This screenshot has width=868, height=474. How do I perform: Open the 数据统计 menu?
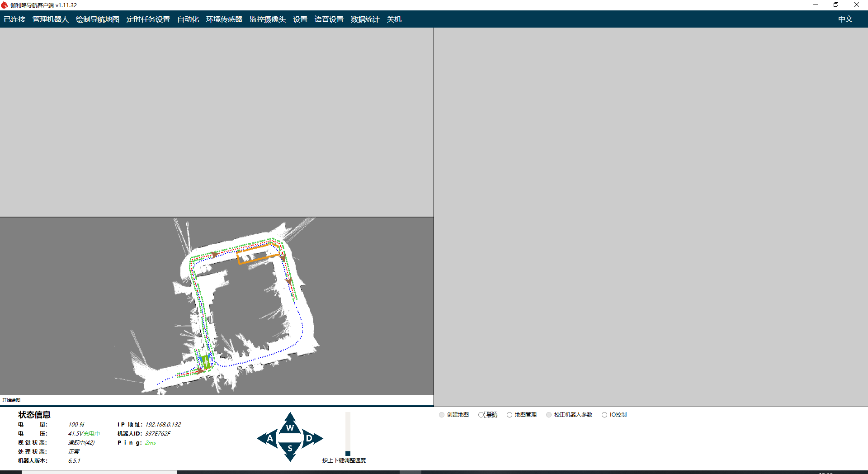click(364, 19)
